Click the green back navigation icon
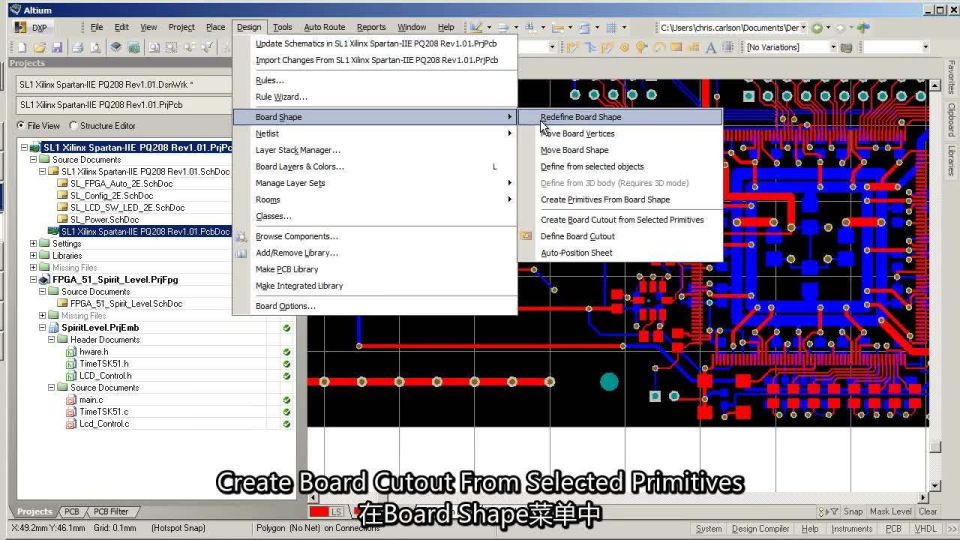This screenshot has height=540, width=960. tap(817, 28)
